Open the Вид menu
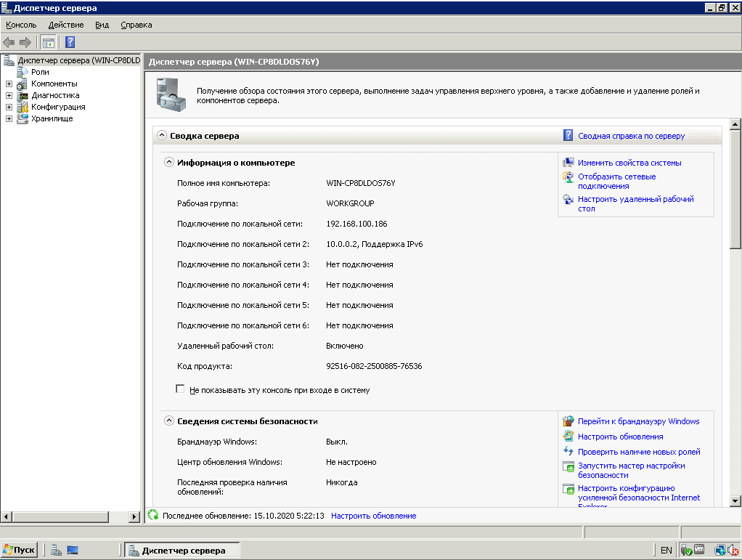The width and height of the screenshot is (742, 560). pyautogui.click(x=102, y=25)
